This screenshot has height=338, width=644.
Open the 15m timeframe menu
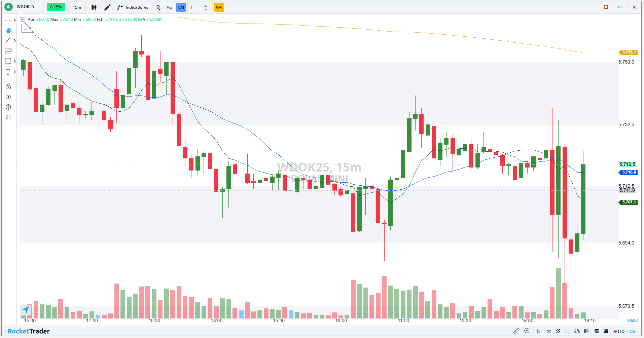(x=77, y=7)
